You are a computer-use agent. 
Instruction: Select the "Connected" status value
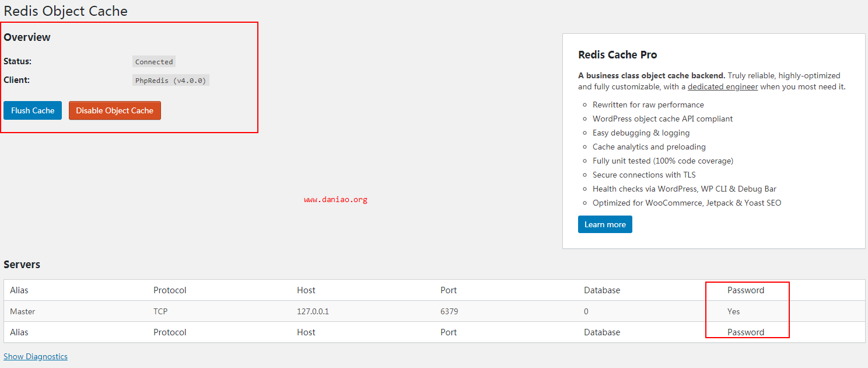coord(154,61)
